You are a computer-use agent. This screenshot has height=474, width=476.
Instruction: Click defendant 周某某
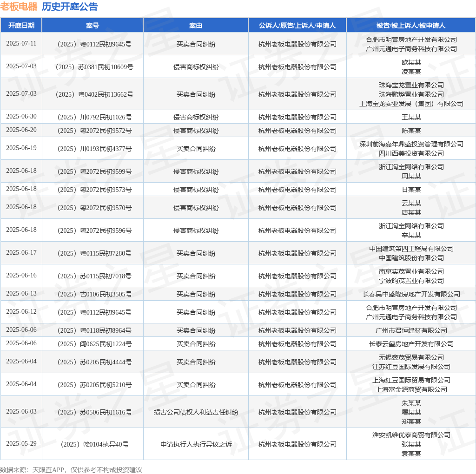[411, 176]
